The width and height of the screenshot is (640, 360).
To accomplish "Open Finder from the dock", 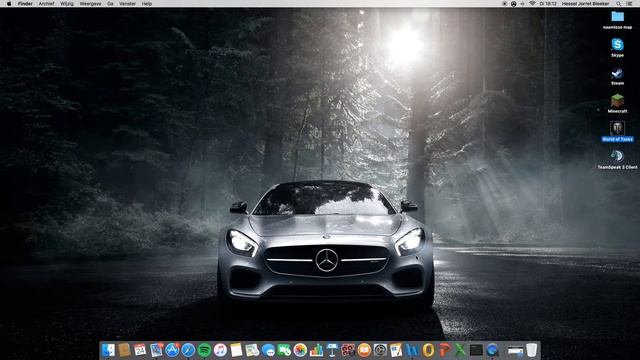I will coord(108,350).
